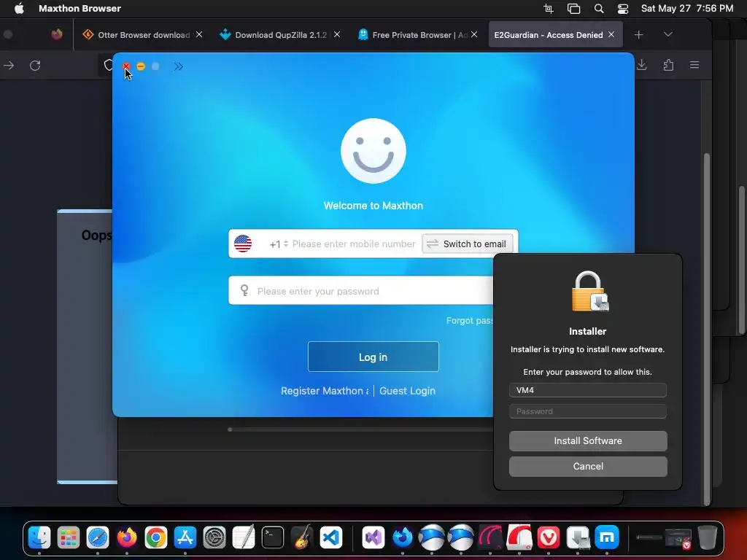Image resolution: width=747 pixels, height=560 pixels.
Task: Reload the current page
Action: [x=35, y=65]
